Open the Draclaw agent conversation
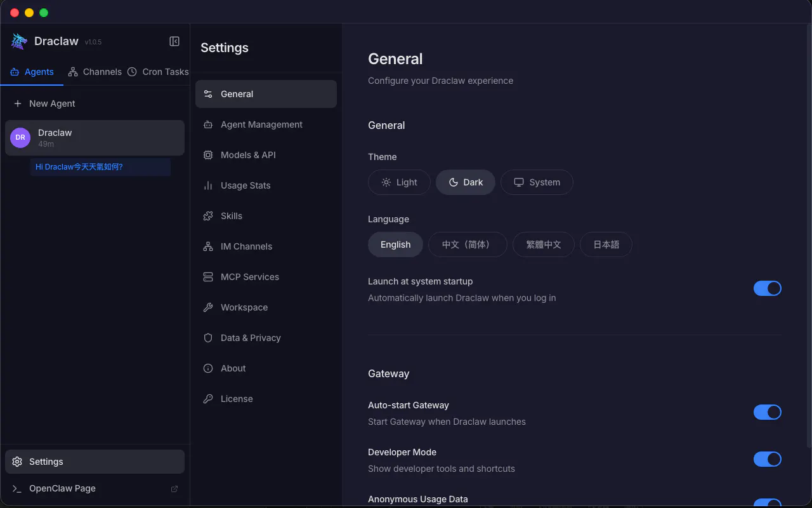Screen dimensions: 812x508 [95, 138]
